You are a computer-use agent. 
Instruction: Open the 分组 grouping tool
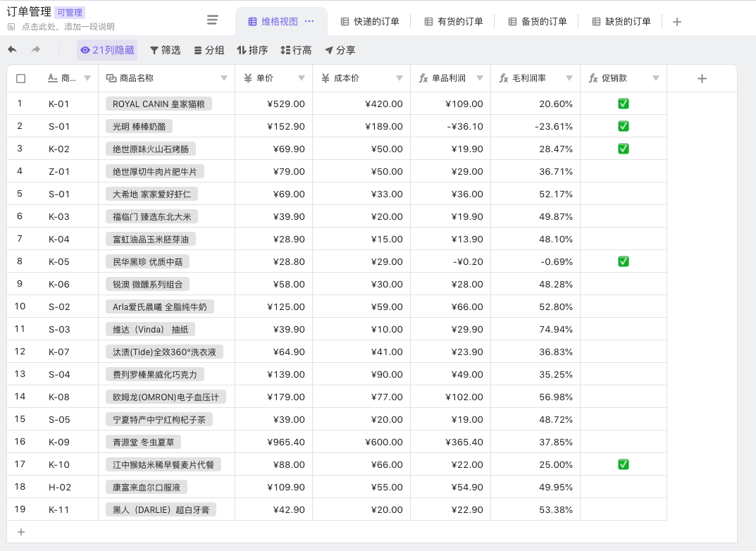[x=209, y=50]
